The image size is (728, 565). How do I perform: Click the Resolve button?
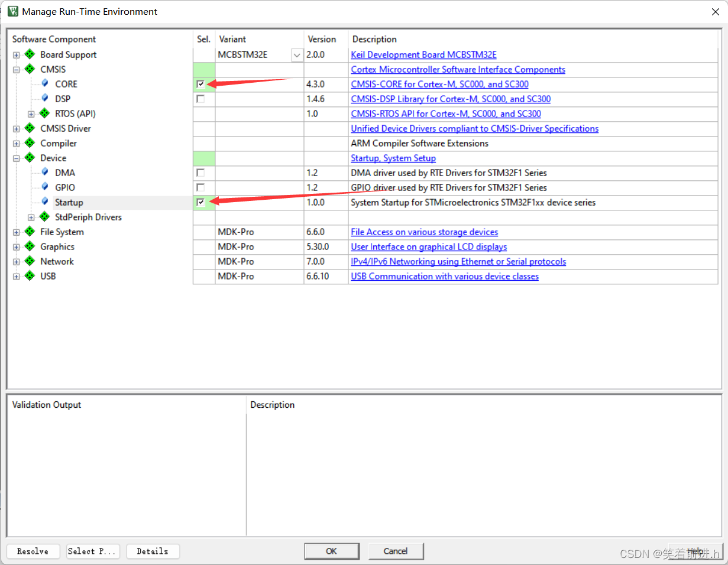point(33,551)
